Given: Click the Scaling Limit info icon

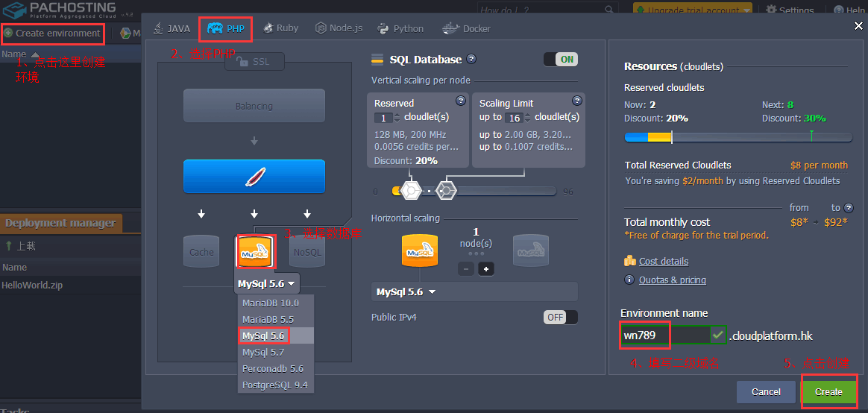Looking at the screenshot, I should point(576,101).
